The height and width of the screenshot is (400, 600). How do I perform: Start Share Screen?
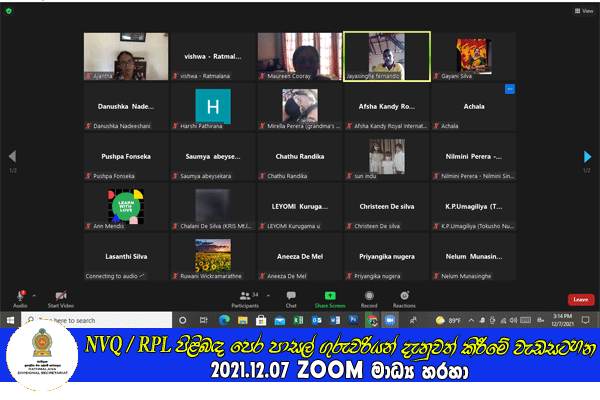pyautogui.click(x=330, y=299)
